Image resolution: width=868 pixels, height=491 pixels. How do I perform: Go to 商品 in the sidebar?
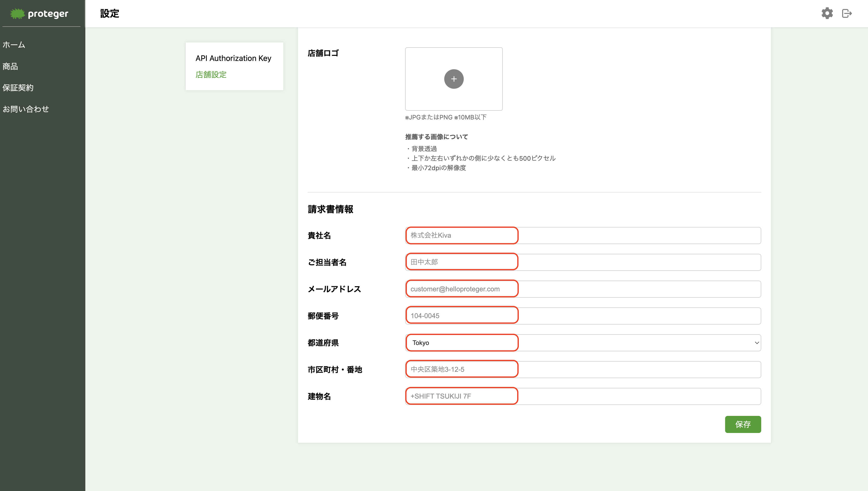pyautogui.click(x=10, y=66)
